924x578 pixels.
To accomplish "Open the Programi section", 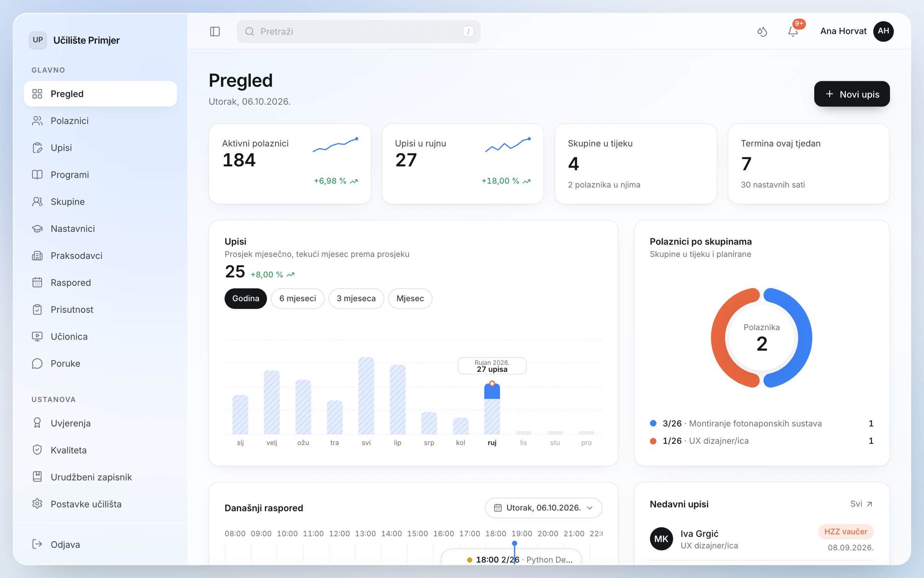I will 100,175.
